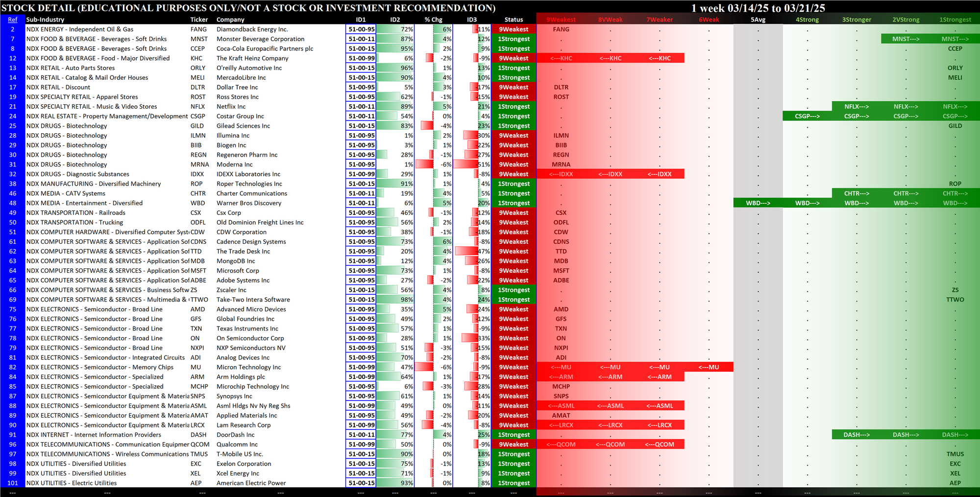Open Ref number 2 link for Diamondback row

pos(13,29)
